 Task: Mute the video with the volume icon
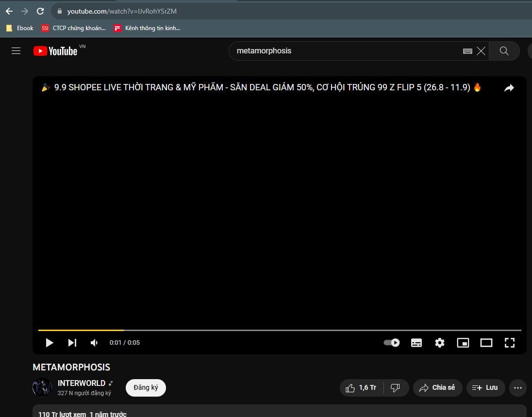(x=94, y=343)
